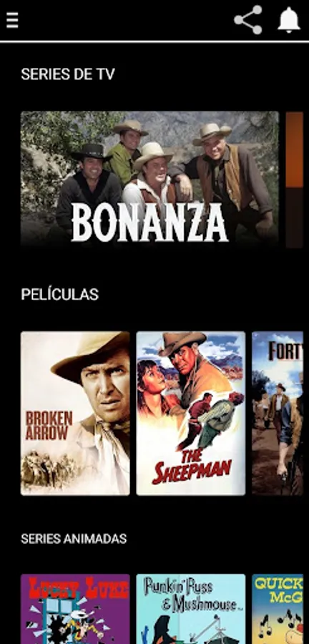The height and width of the screenshot is (644, 309).
Task: Click the Series Animadas heading
Action: tap(74, 538)
